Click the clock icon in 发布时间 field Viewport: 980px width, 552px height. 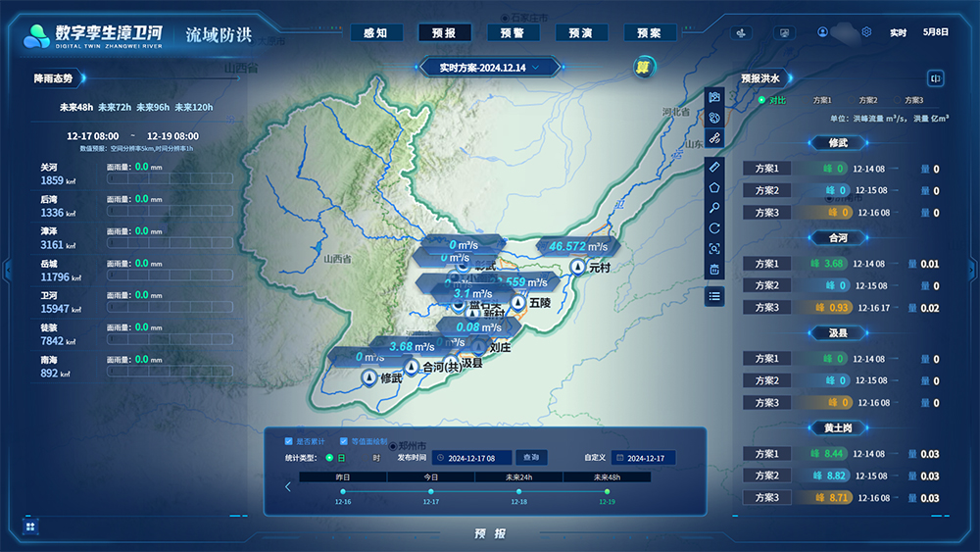point(441,458)
